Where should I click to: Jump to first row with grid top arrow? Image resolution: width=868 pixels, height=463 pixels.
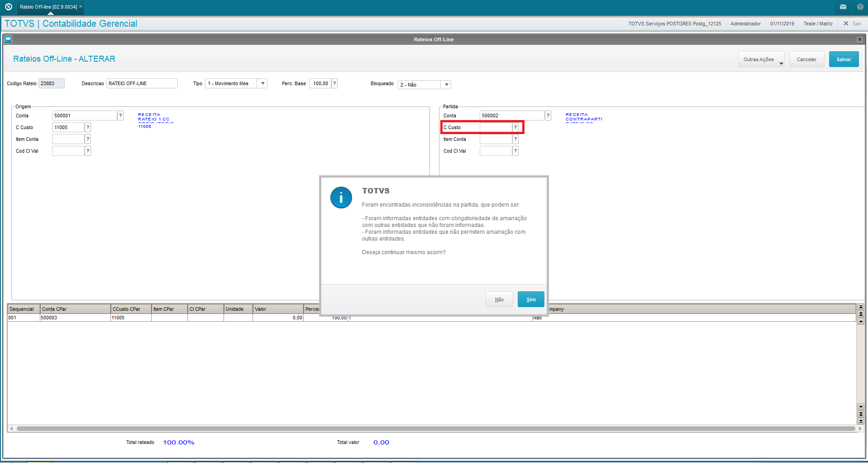861,307
